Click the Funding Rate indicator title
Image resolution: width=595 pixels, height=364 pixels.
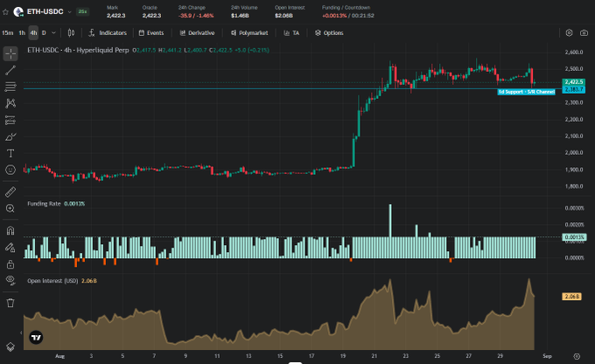tap(44, 204)
